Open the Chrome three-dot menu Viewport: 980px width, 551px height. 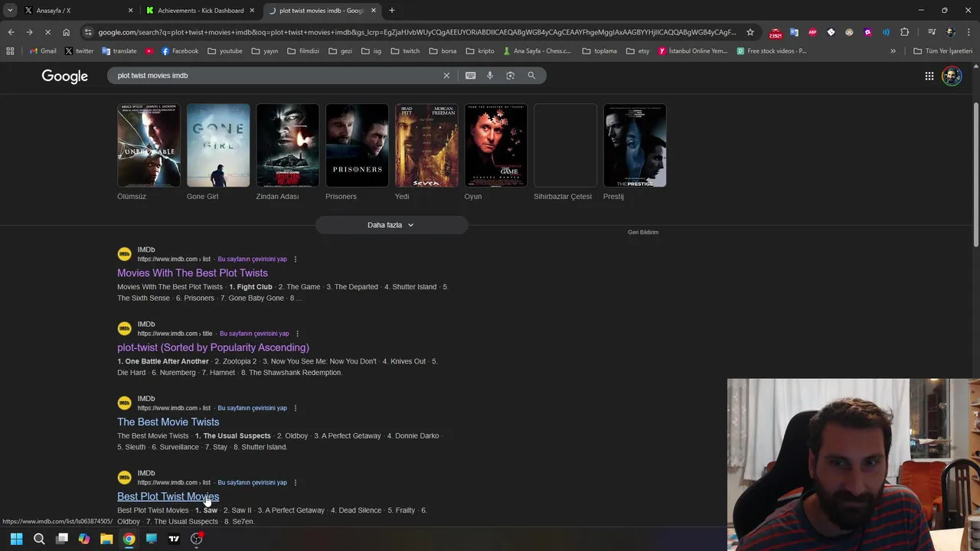969,32
